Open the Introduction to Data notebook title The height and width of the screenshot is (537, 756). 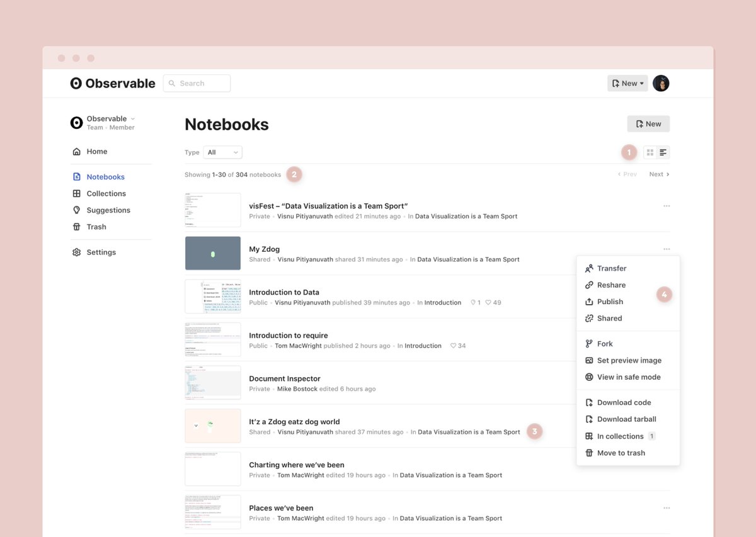pos(284,293)
